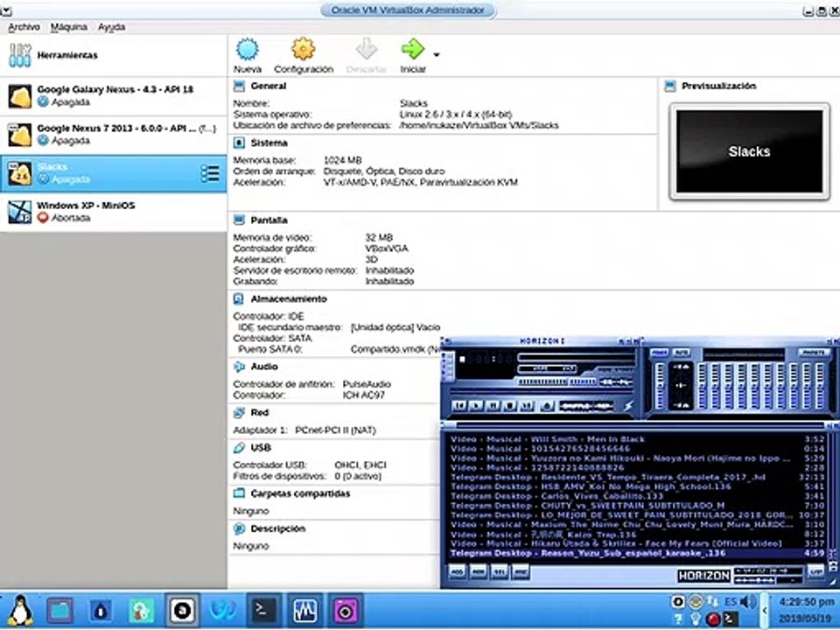The height and width of the screenshot is (630, 840).
Task: Click Pantalla section monitor icon
Action: point(240,220)
